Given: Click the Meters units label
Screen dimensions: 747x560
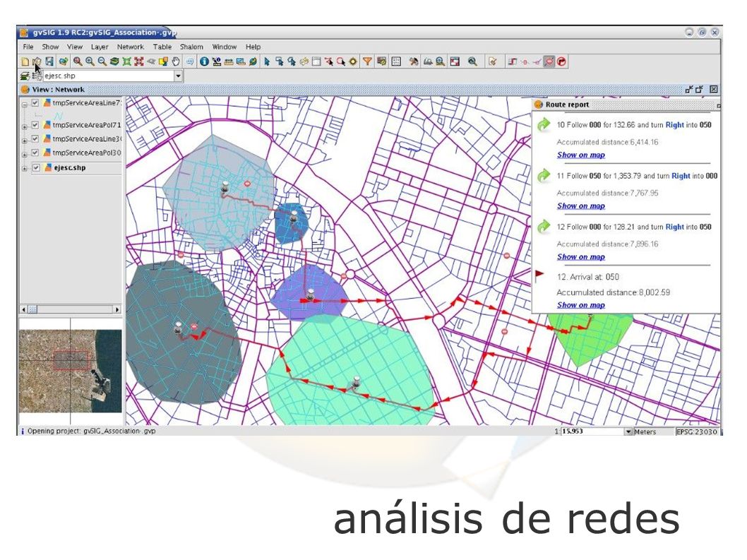Looking at the screenshot, I should 645,431.
